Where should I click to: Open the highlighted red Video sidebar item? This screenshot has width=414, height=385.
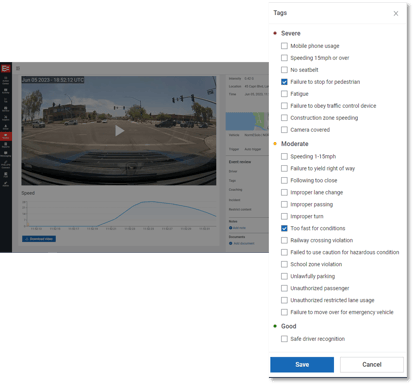point(6,136)
